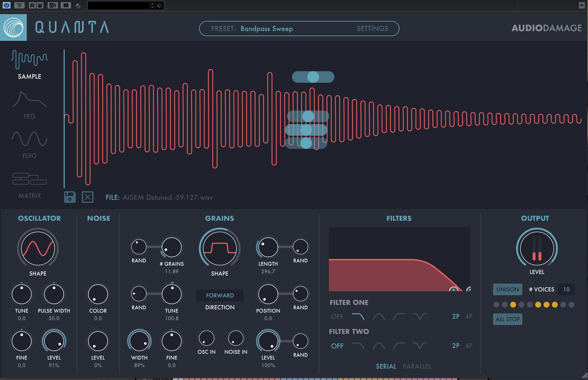Select Filter One notch shape

click(420, 316)
